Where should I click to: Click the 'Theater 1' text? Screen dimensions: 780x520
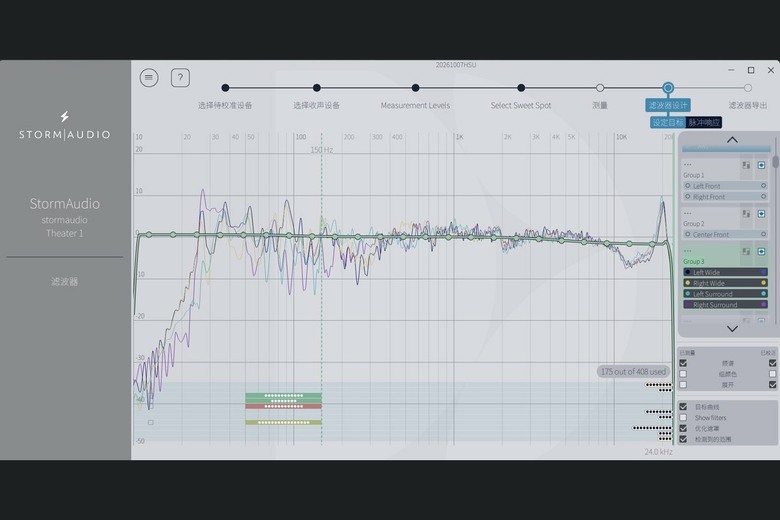65,233
